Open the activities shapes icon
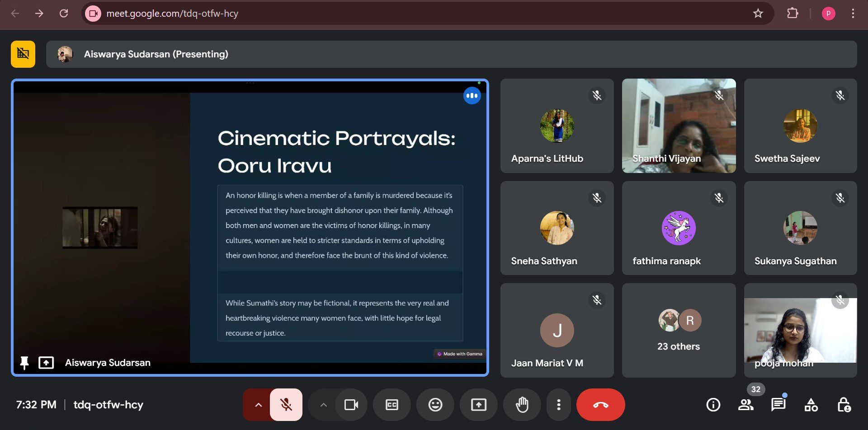868x430 pixels. (x=811, y=405)
